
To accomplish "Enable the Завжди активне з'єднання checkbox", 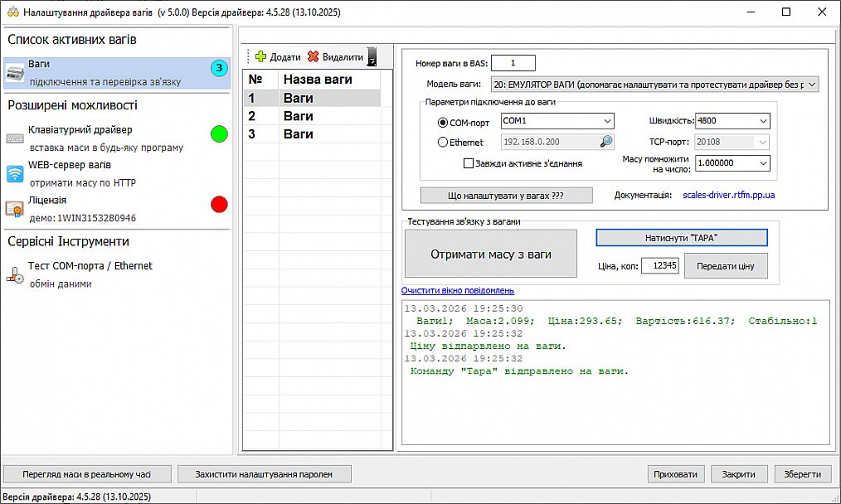I will tap(469, 163).
